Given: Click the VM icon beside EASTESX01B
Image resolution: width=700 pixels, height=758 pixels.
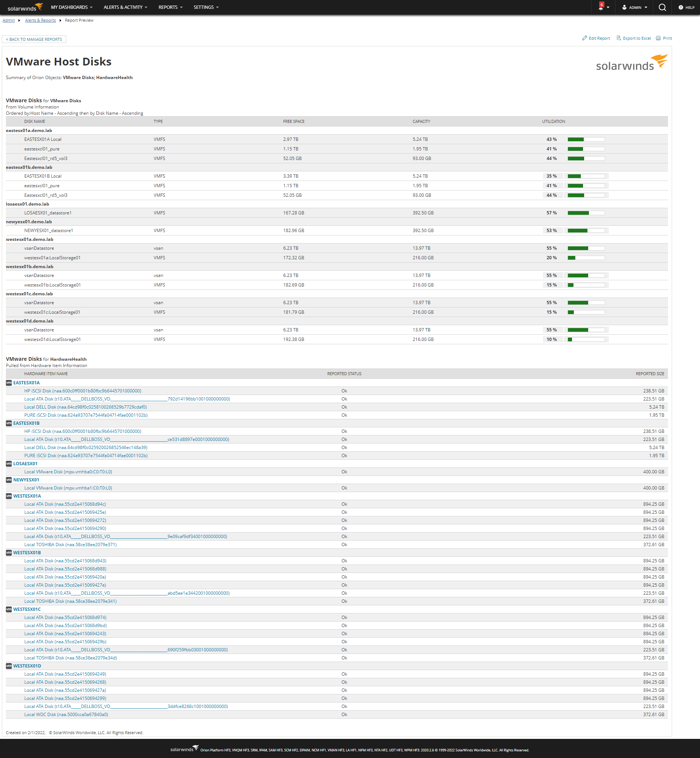Looking at the screenshot, I should (x=9, y=424).
